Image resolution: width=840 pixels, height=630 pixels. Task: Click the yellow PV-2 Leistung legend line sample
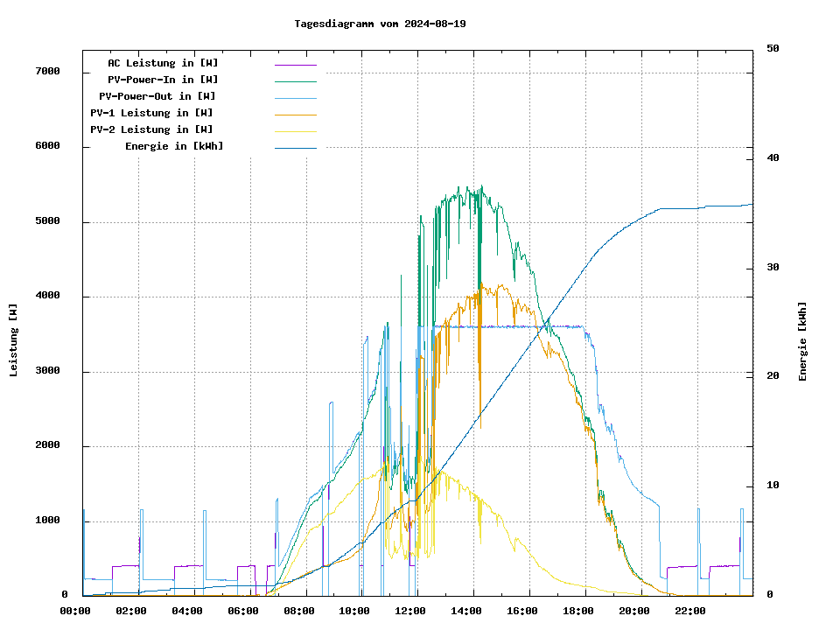pos(295,130)
